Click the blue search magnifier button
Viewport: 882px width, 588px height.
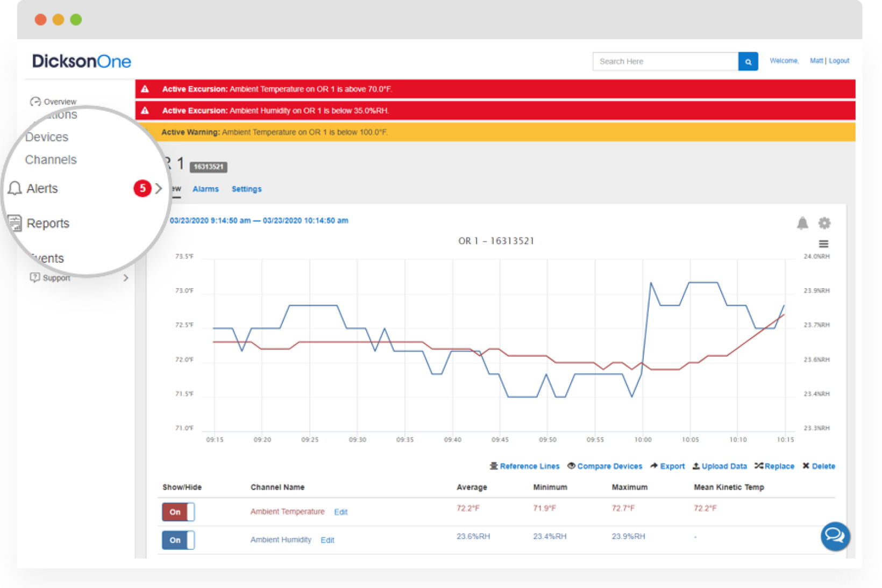coord(748,62)
